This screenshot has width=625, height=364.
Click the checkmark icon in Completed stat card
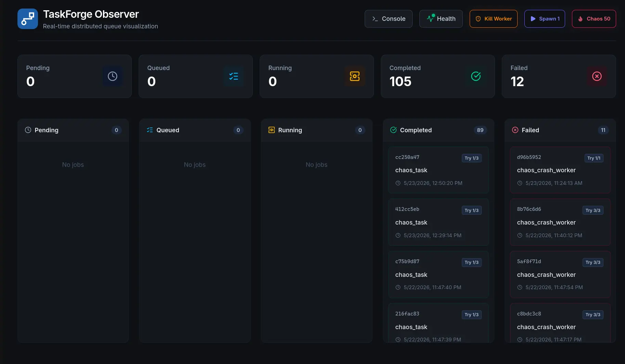tap(476, 76)
